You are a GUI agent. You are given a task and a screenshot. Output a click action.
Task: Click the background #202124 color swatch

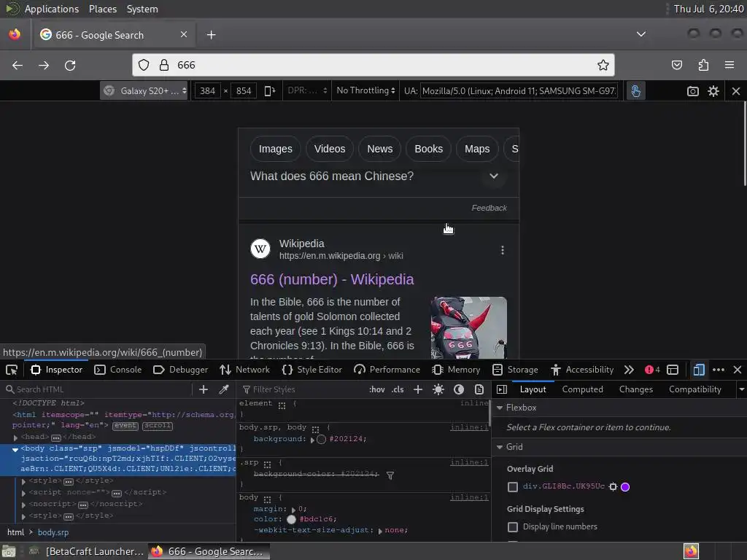click(x=321, y=439)
